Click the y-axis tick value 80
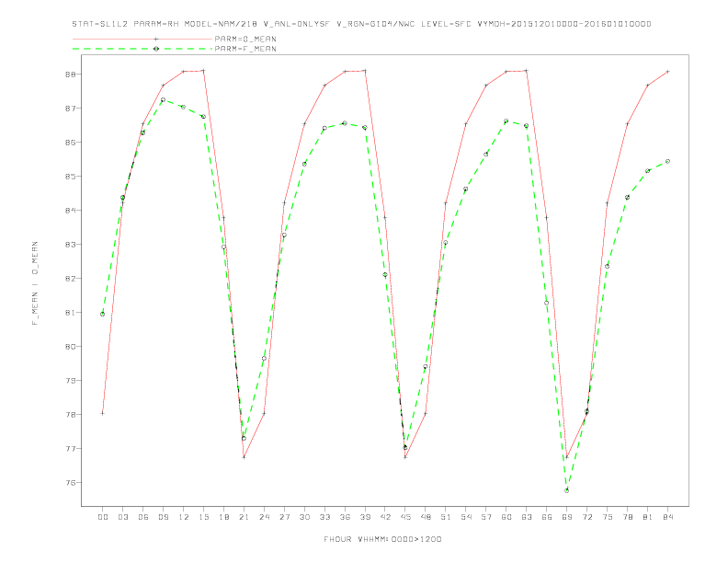728x563 pixels. (72, 347)
